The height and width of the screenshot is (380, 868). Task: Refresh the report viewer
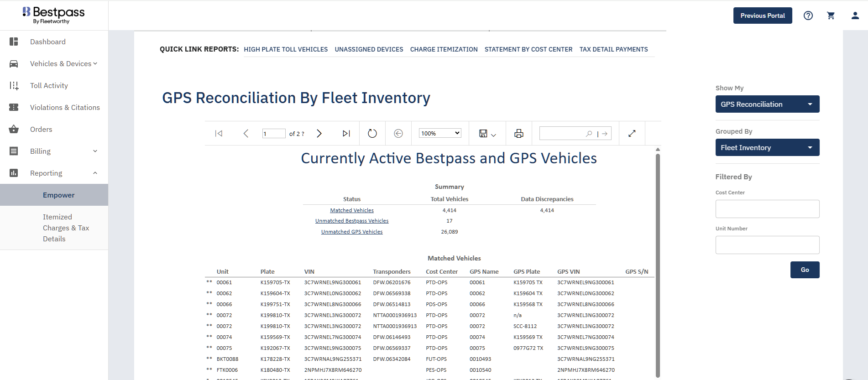pos(372,134)
